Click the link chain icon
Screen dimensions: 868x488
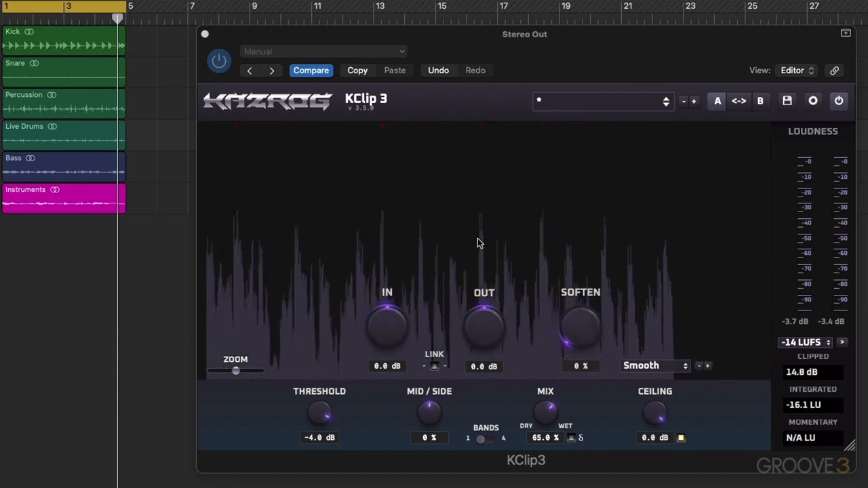834,70
